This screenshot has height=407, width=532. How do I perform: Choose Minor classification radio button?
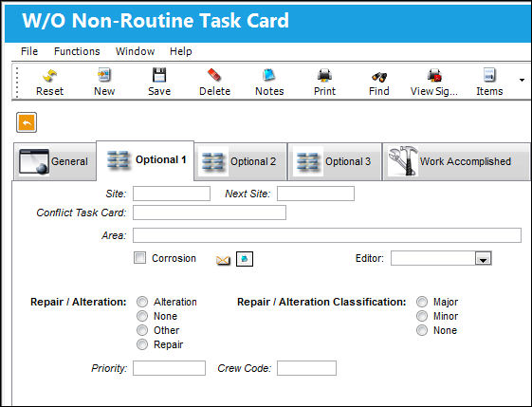click(x=422, y=316)
